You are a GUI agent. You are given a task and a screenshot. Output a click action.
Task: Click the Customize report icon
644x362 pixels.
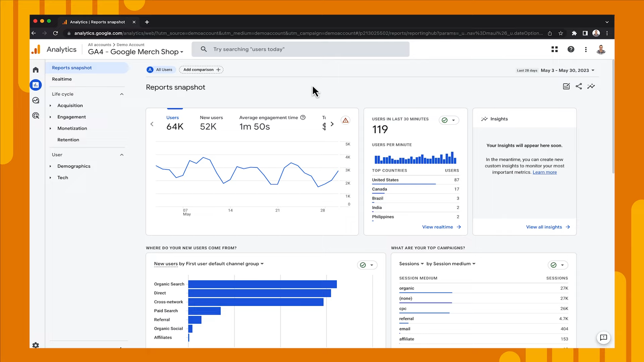click(x=566, y=86)
